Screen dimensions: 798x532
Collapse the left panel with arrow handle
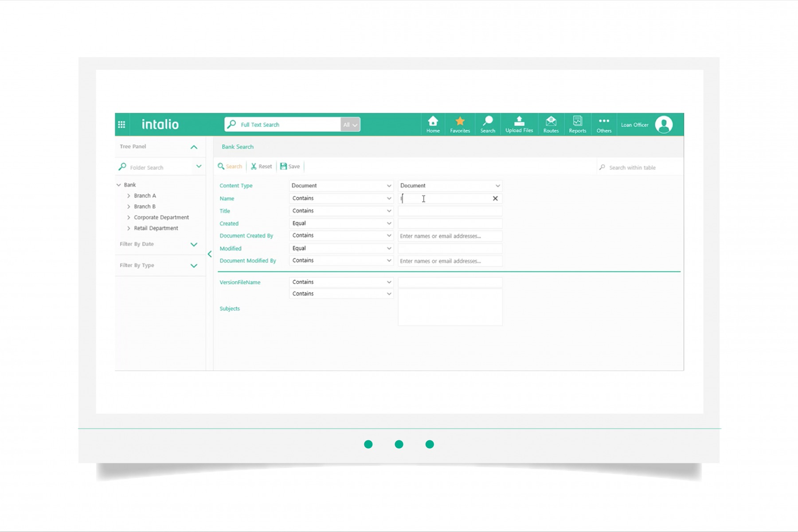(x=210, y=254)
